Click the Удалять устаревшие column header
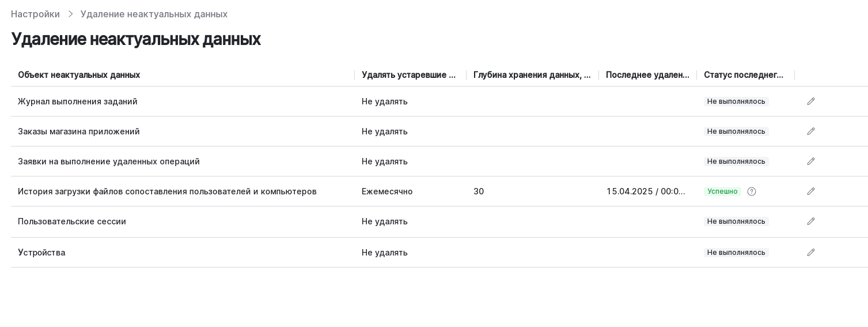 click(409, 75)
